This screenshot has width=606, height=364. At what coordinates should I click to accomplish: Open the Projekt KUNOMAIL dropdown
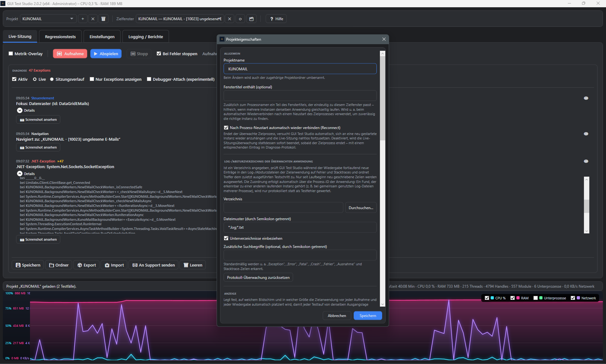point(48,19)
